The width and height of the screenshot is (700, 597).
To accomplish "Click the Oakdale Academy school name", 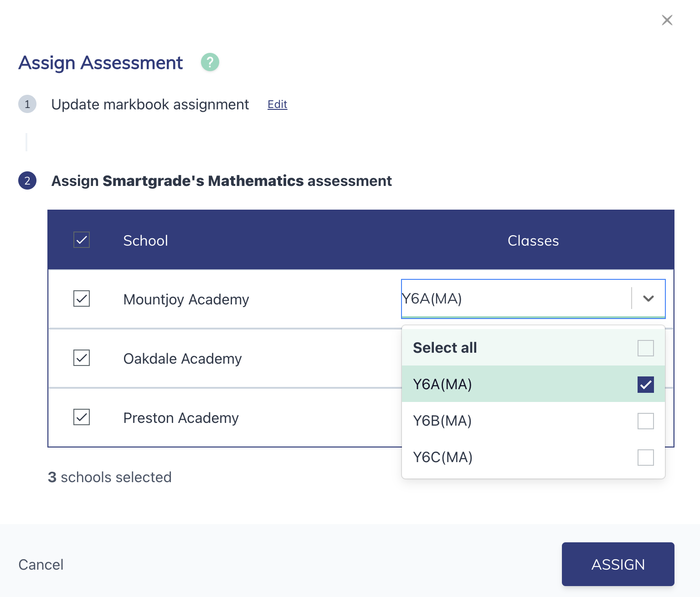I will pos(183,359).
